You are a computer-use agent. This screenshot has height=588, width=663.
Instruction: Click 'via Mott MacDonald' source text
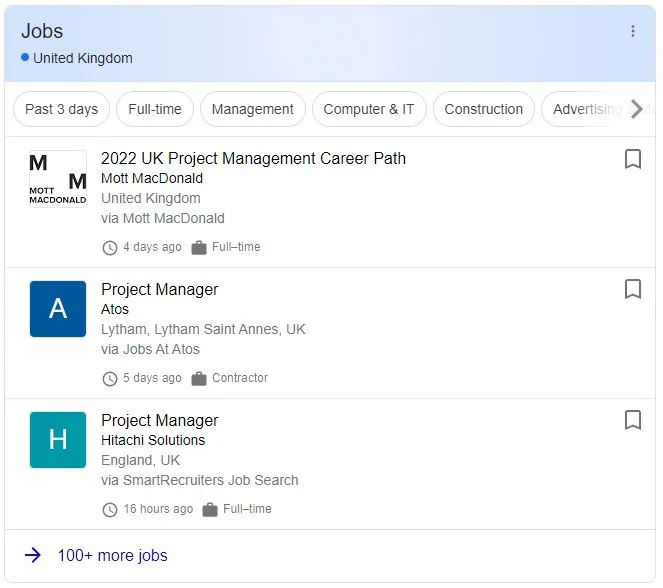[163, 218]
